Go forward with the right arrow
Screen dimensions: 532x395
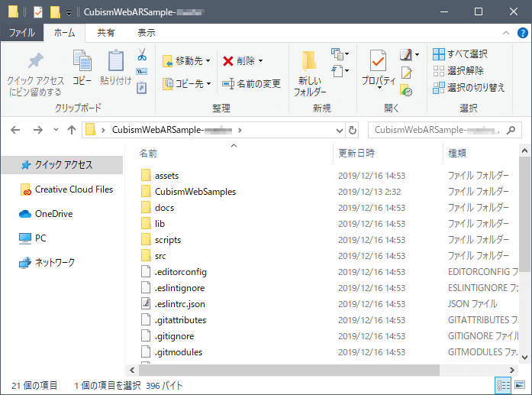tap(37, 130)
